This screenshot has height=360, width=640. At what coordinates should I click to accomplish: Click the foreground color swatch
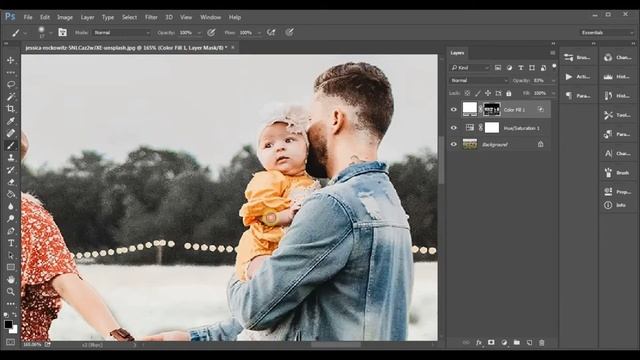coord(8,324)
